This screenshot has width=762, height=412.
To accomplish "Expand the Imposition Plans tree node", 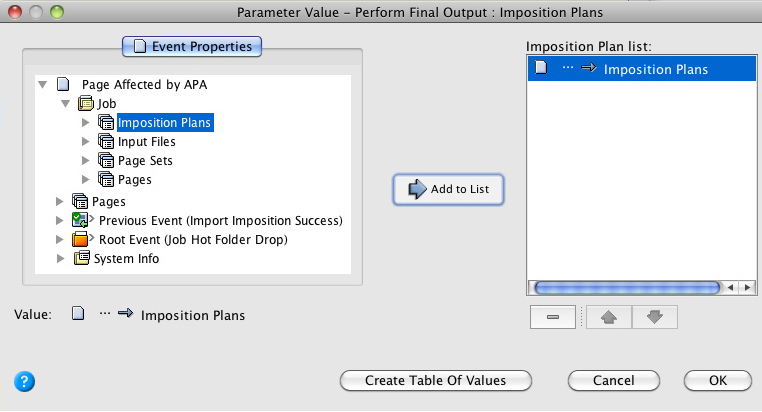I will coord(86,122).
